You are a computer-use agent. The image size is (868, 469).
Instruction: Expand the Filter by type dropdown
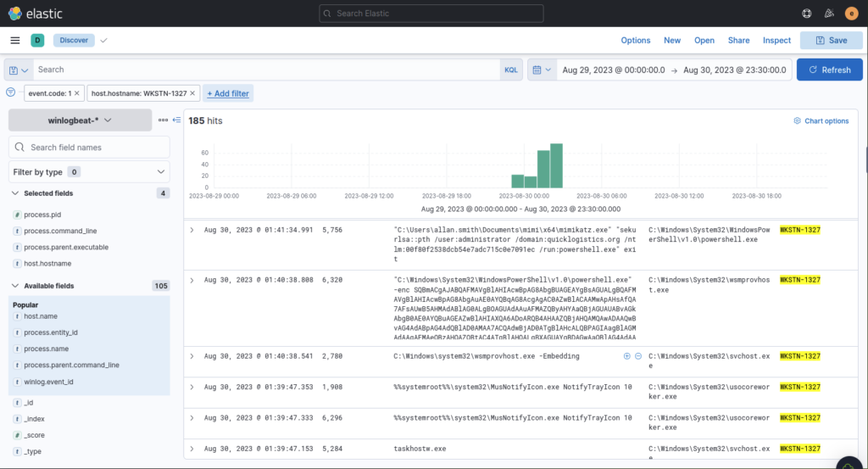89,171
